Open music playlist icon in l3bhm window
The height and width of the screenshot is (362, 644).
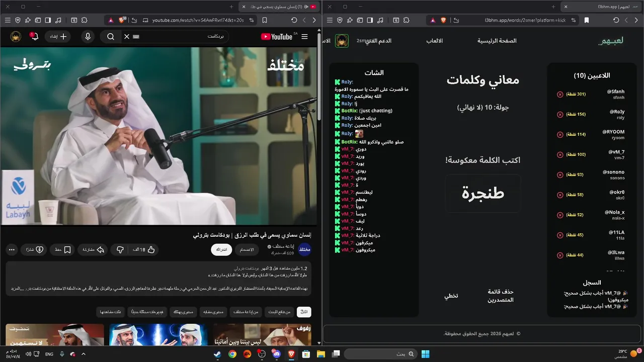(380, 20)
